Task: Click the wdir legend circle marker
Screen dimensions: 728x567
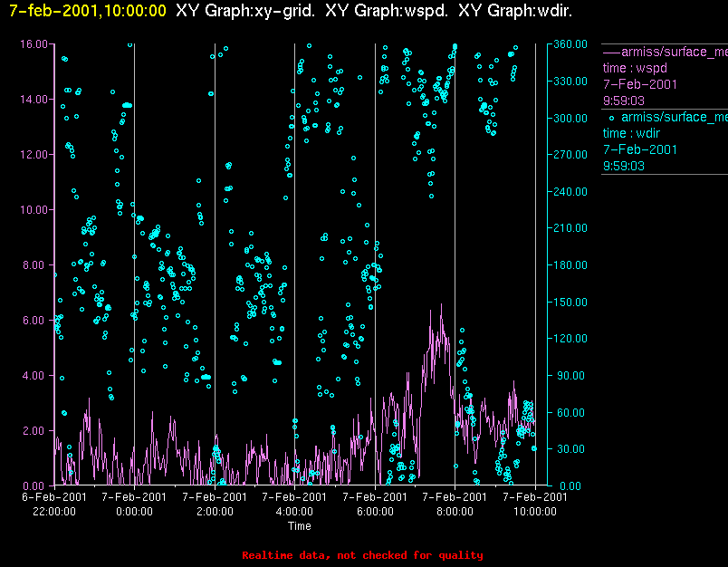Action: pyautogui.click(x=611, y=118)
